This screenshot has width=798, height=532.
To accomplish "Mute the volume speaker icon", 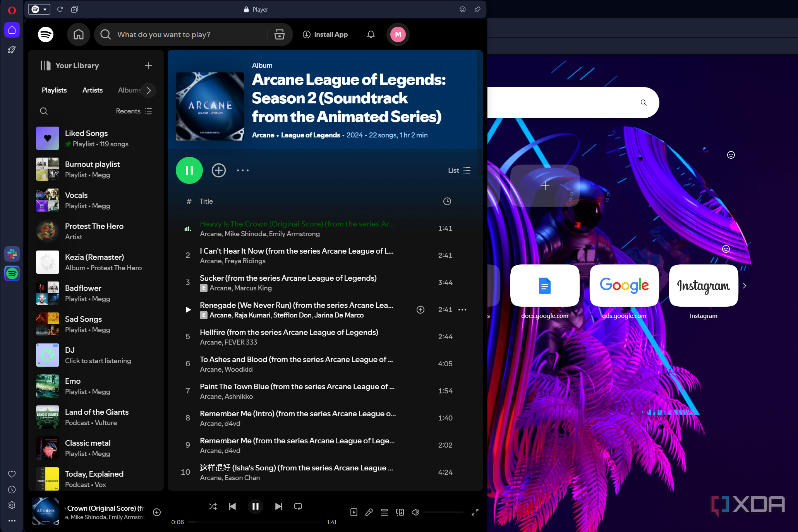I will click(415, 512).
